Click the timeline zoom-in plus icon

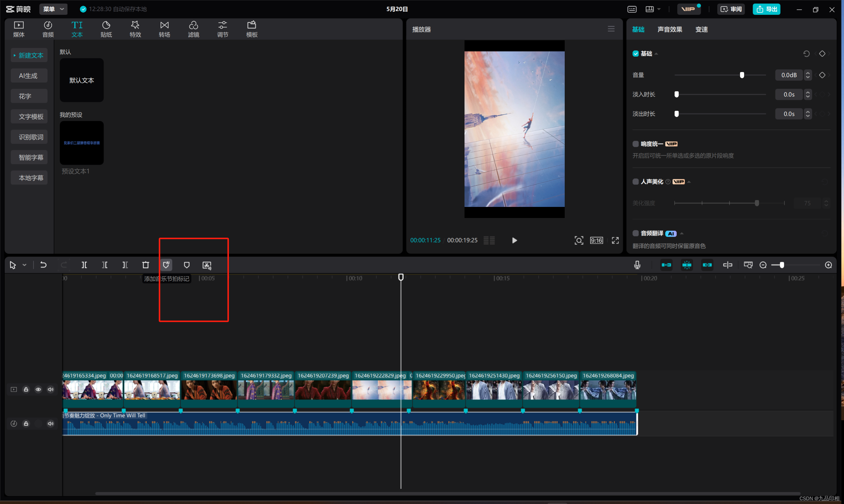[x=828, y=265]
